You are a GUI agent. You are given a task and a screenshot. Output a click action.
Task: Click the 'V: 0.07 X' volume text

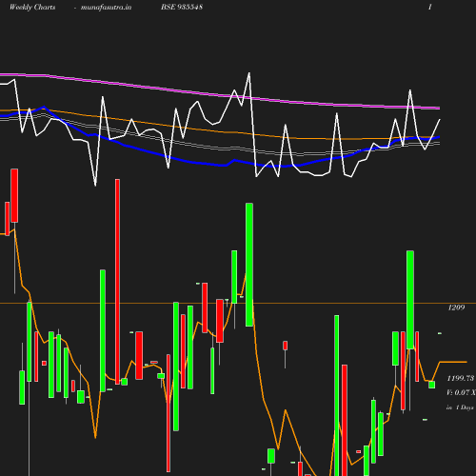click(461, 392)
